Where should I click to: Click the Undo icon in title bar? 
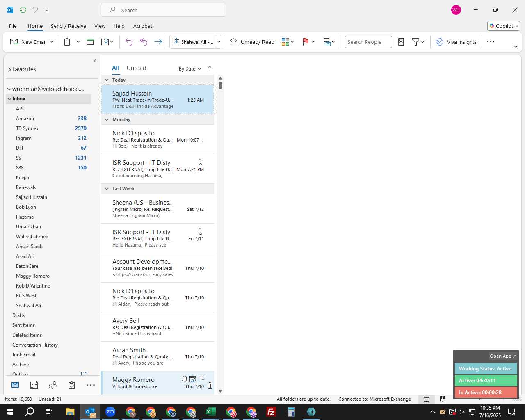[x=35, y=10]
